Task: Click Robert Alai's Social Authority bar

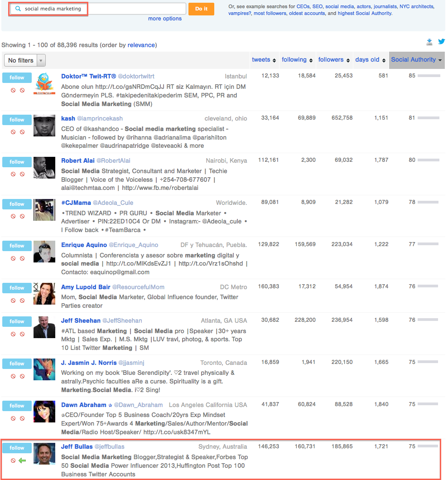Action: 429,160
